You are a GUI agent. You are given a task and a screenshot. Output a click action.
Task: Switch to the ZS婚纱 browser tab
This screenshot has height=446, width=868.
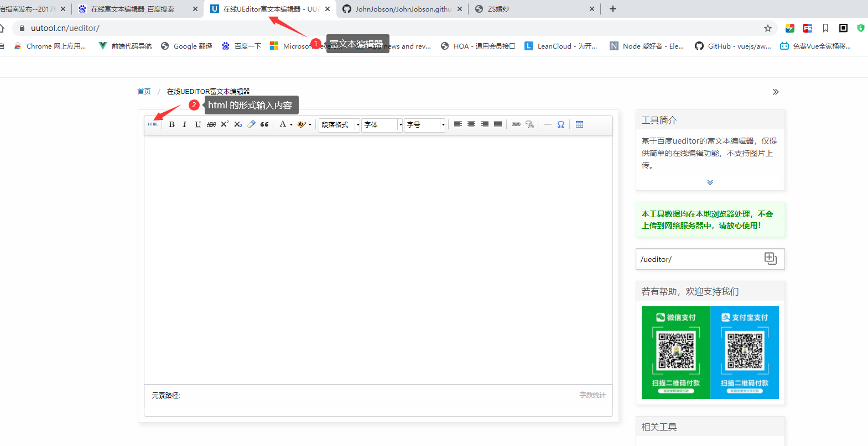click(x=531, y=9)
